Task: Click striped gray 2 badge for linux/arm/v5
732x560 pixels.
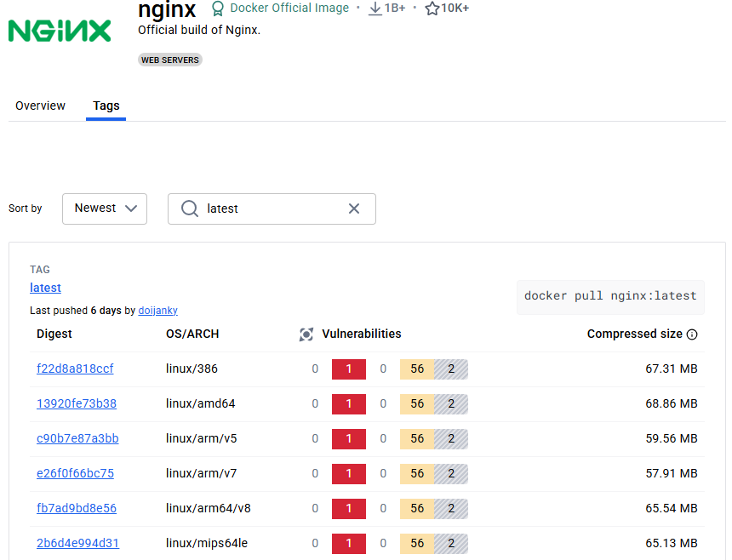Action: [x=451, y=439]
